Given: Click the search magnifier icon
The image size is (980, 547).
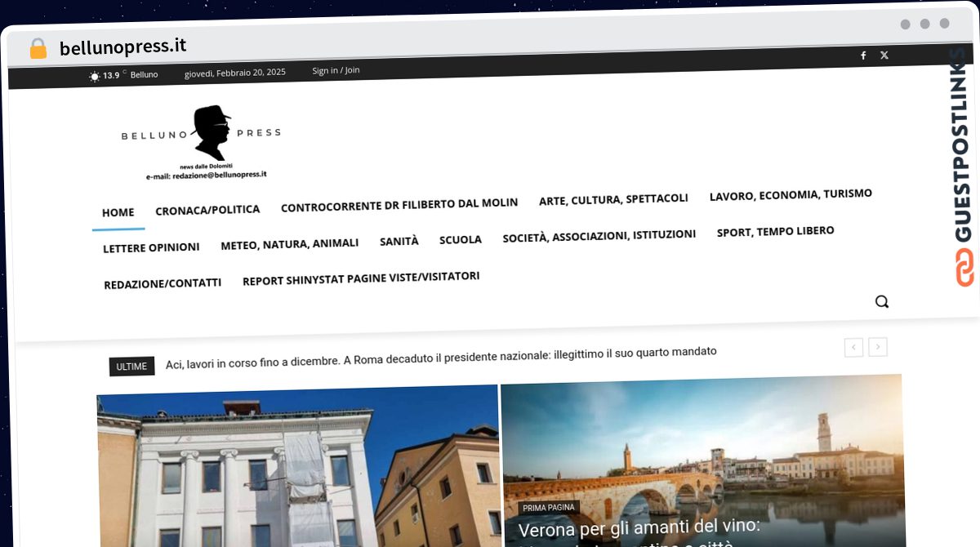Looking at the screenshot, I should (x=882, y=301).
